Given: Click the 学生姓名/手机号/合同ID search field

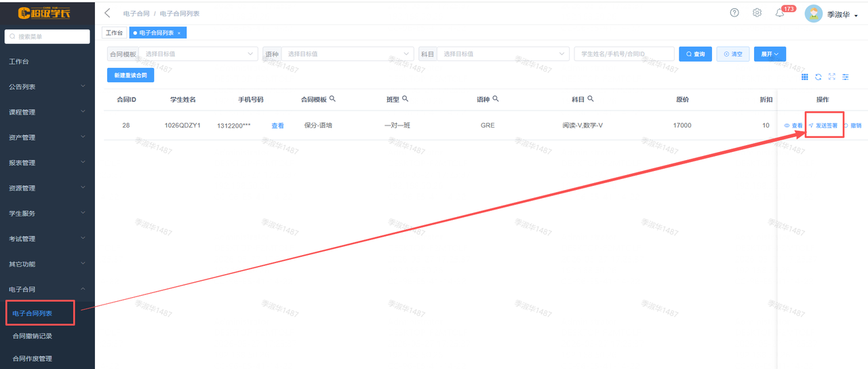Looking at the screenshot, I should pos(624,54).
